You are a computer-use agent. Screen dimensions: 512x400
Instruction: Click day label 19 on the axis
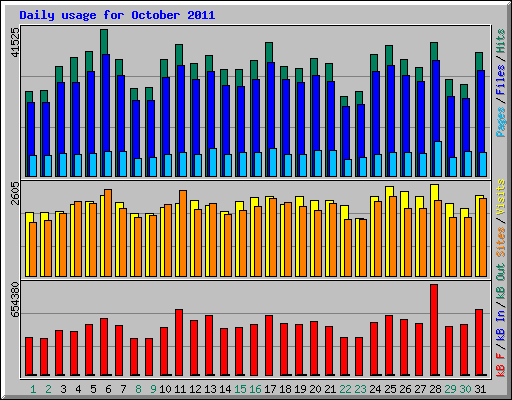point(300,389)
